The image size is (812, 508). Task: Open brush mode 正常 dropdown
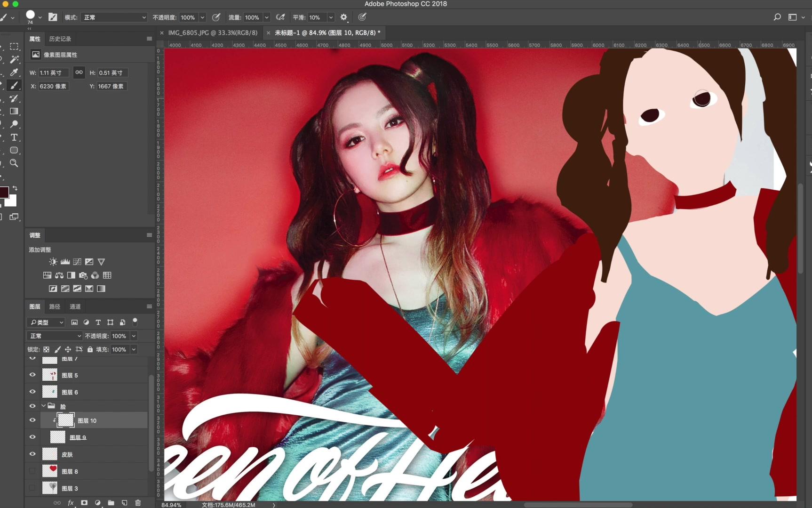point(114,17)
